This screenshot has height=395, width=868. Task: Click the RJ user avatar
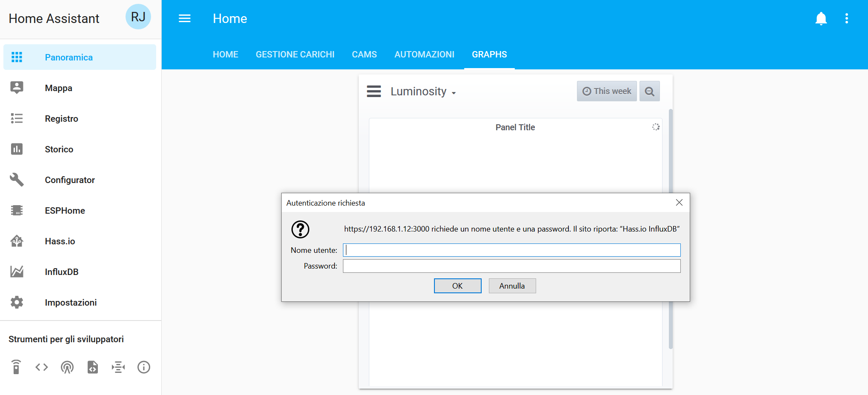[138, 17]
